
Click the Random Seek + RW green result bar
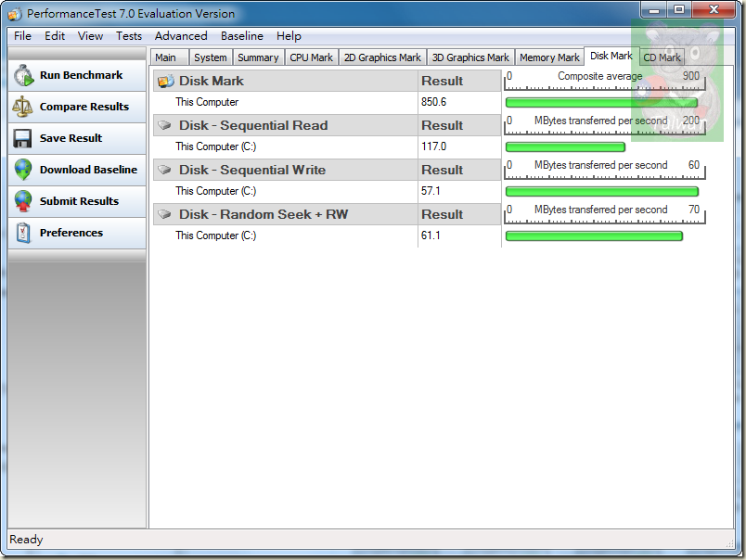coord(594,236)
